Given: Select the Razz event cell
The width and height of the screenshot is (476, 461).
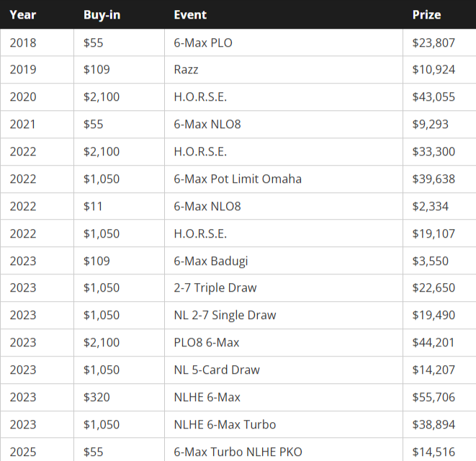Looking at the screenshot, I should click(187, 70).
